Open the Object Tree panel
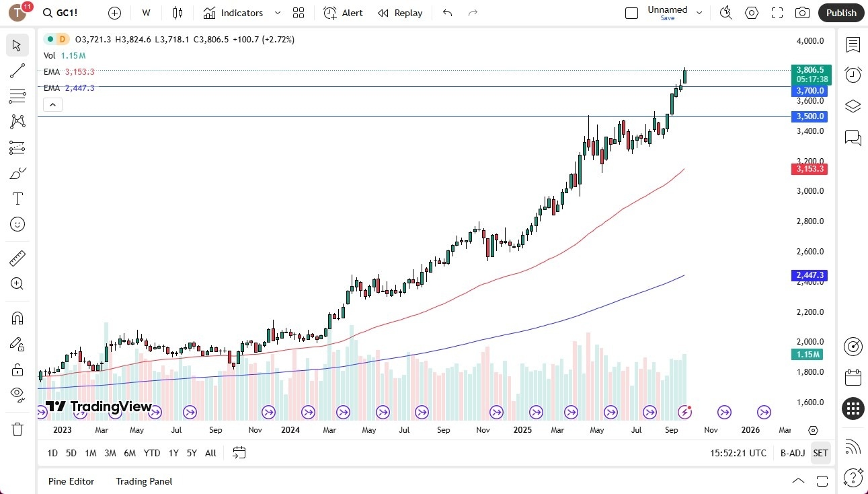 (x=853, y=106)
